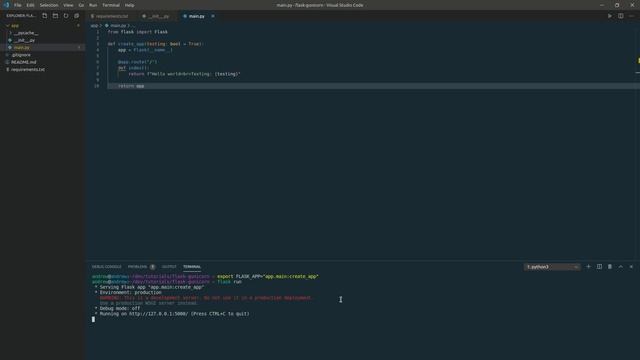Close the main.py editor tab
The image size is (640, 360).
coord(213,16)
